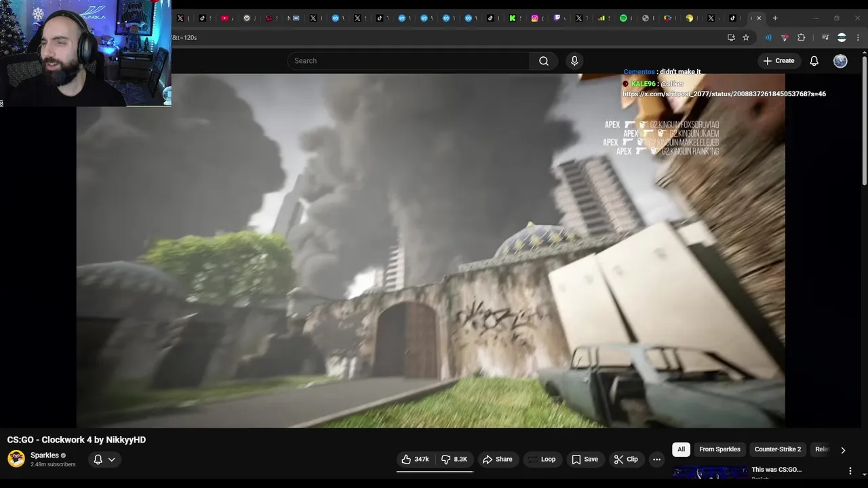Switch to the green Kick tab

pos(513,18)
